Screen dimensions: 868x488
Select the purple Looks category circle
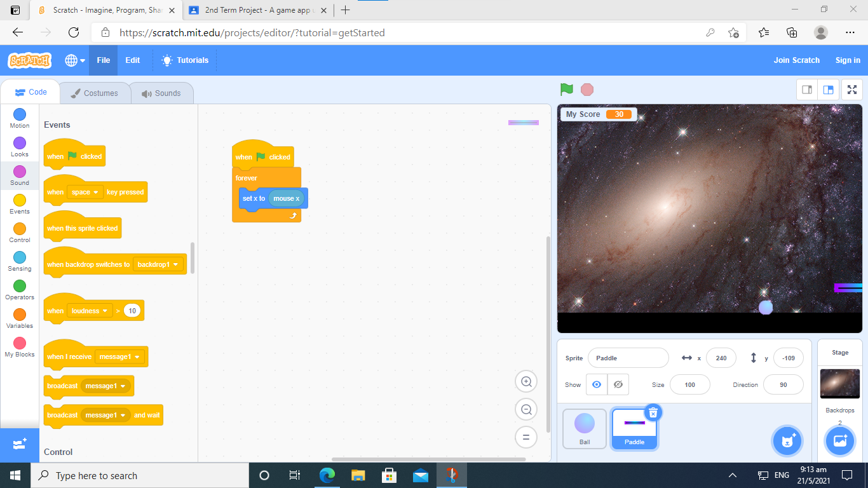click(x=20, y=143)
